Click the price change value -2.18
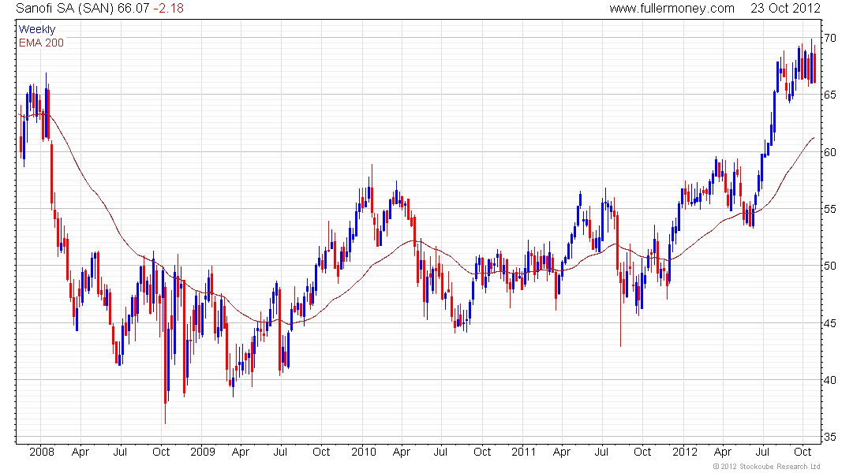This screenshot has width=868, height=473. pos(168,9)
